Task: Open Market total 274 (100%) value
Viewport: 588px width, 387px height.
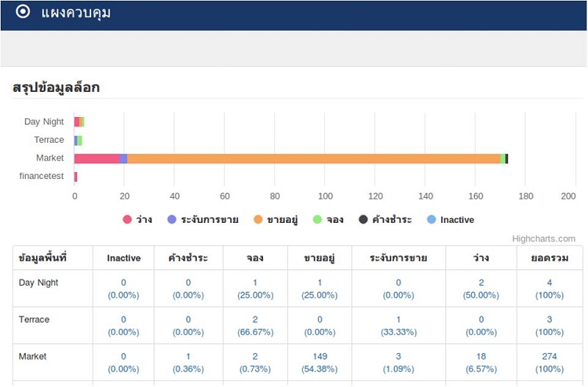Action: coord(549,363)
